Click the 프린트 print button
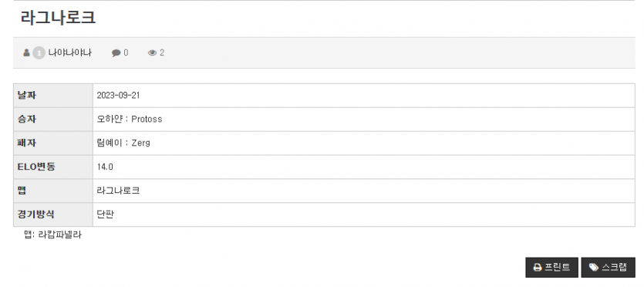Image resolution: width=644 pixels, height=287 pixels. (551, 268)
